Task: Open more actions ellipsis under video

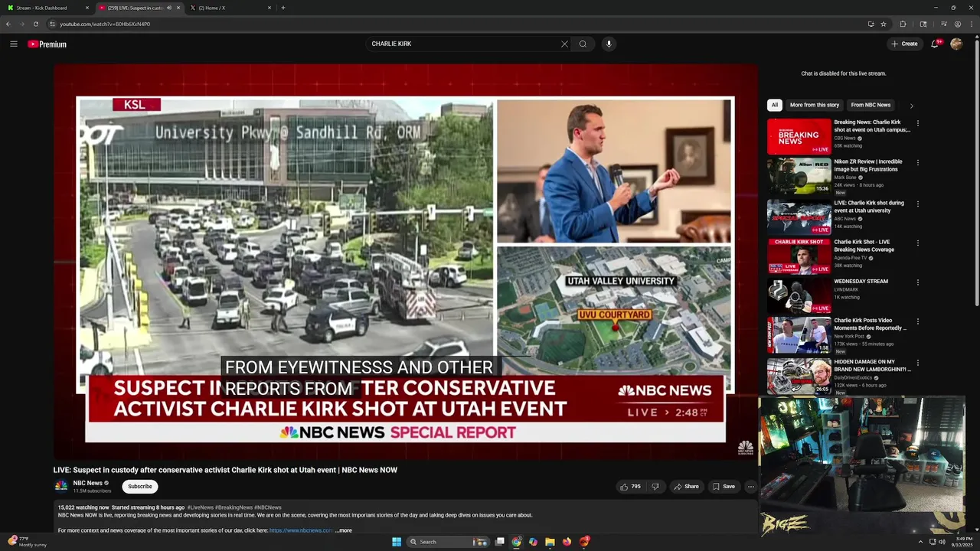Action: click(x=750, y=487)
